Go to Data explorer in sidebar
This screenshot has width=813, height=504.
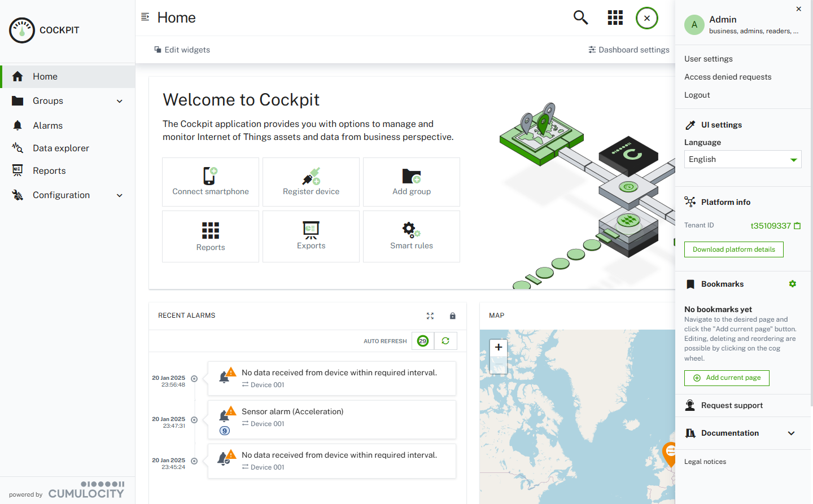(x=61, y=148)
